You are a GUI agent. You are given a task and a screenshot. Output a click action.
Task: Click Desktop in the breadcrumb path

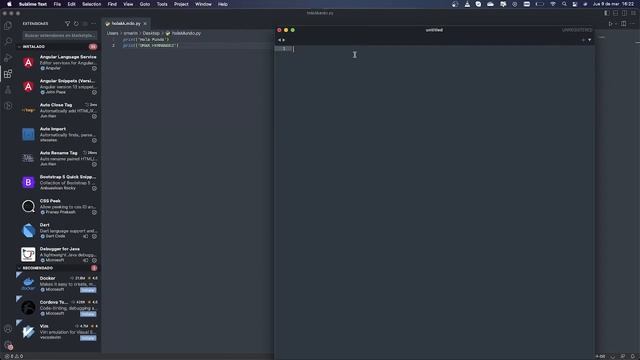pos(151,33)
